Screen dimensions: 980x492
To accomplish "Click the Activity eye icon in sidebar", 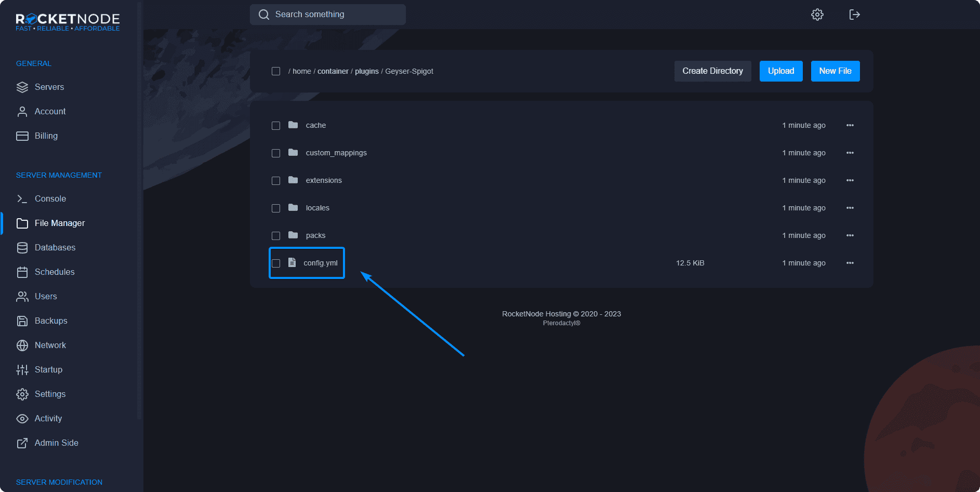I will tap(22, 419).
